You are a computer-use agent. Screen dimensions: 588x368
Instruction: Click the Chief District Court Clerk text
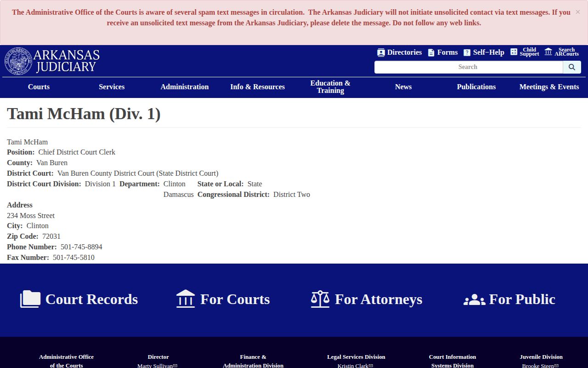pyautogui.click(x=77, y=152)
